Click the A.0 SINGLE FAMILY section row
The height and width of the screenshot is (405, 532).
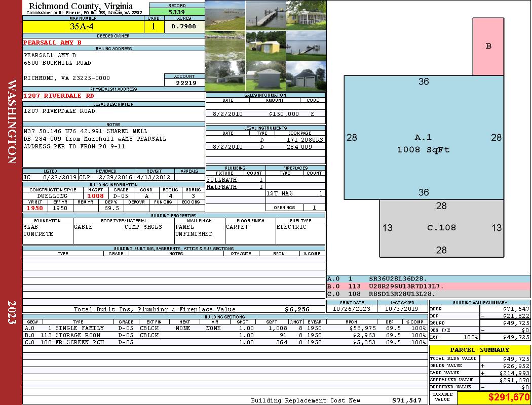[225, 328]
